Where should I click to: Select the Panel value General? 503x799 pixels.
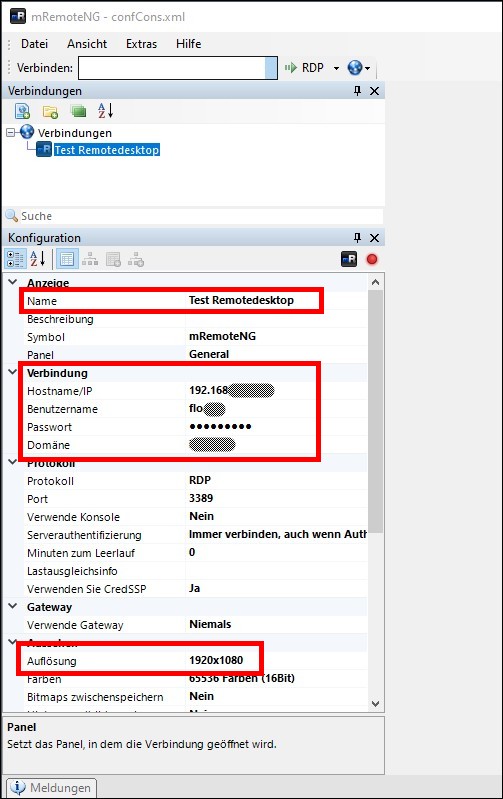click(209, 354)
